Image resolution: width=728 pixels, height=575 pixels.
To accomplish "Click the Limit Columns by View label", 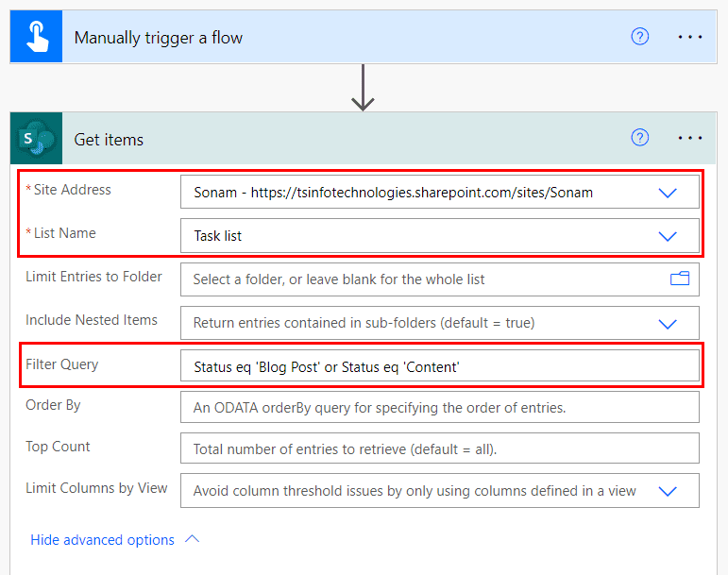I will pos(96,488).
